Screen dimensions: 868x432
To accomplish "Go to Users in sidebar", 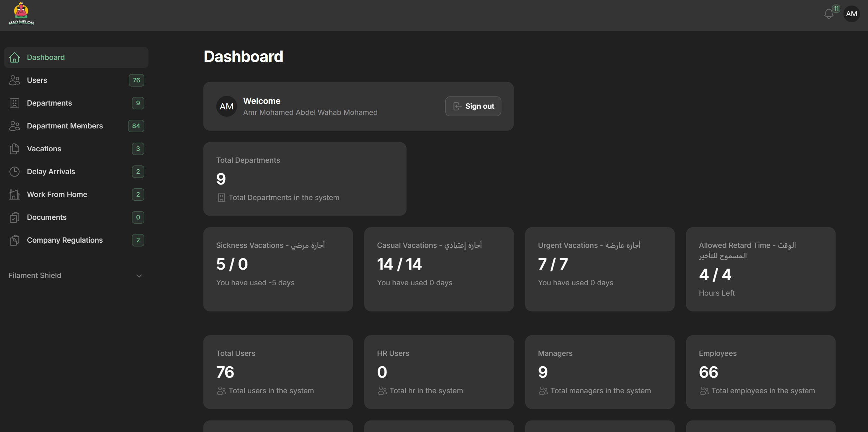I will point(37,80).
